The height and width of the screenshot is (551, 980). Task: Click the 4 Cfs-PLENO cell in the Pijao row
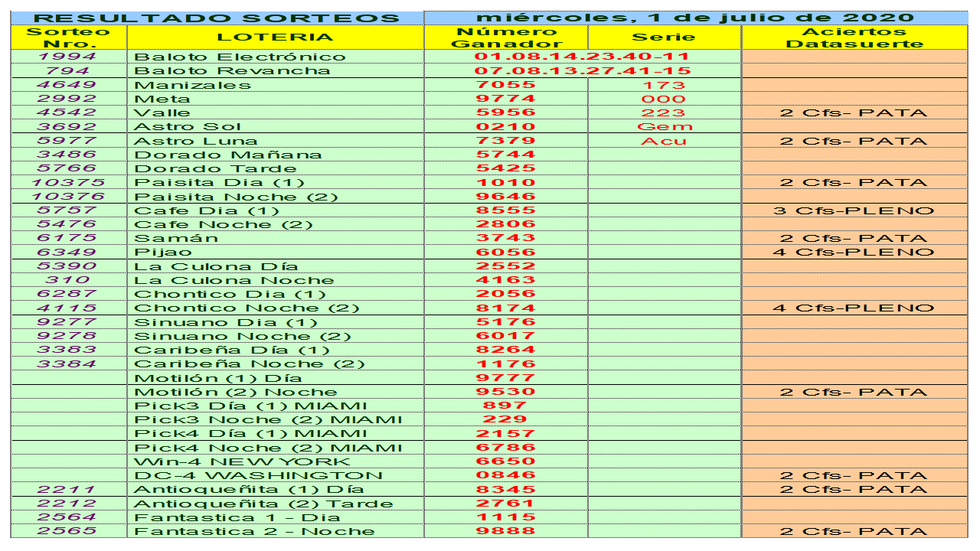pyautogui.click(x=854, y=253)
